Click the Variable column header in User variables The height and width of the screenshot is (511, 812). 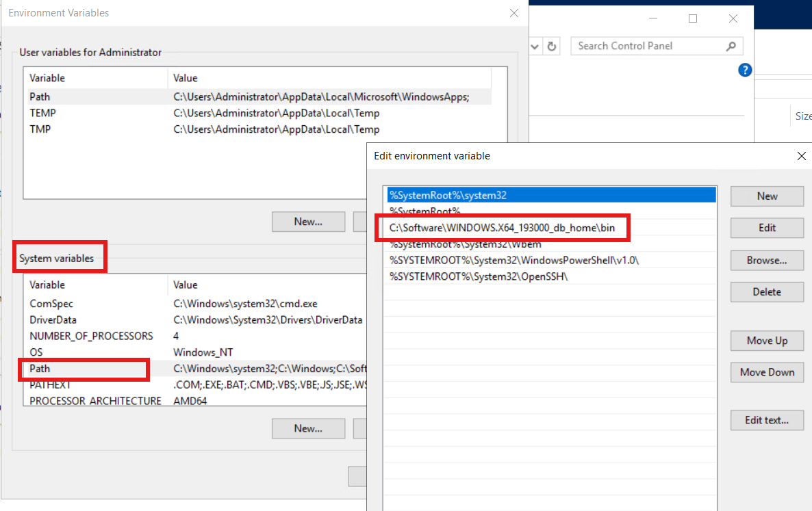pos(97,78)
